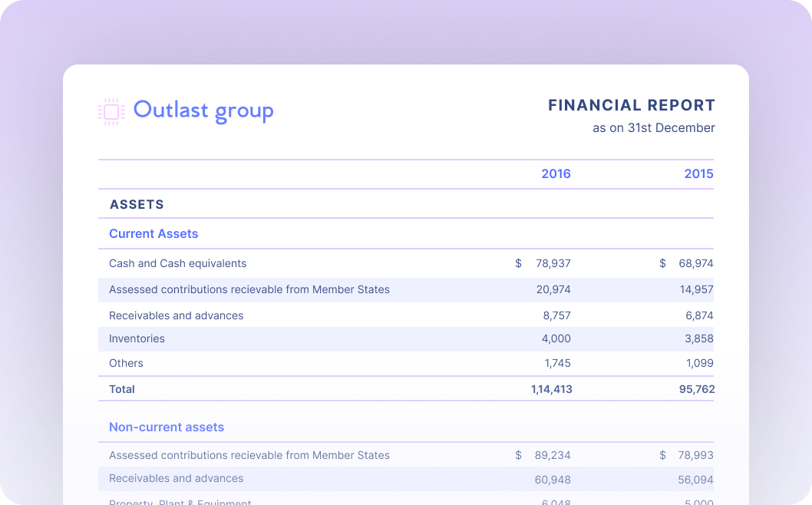Click the Inventories row label
This screenshot has width=812, height=505.
137,338
